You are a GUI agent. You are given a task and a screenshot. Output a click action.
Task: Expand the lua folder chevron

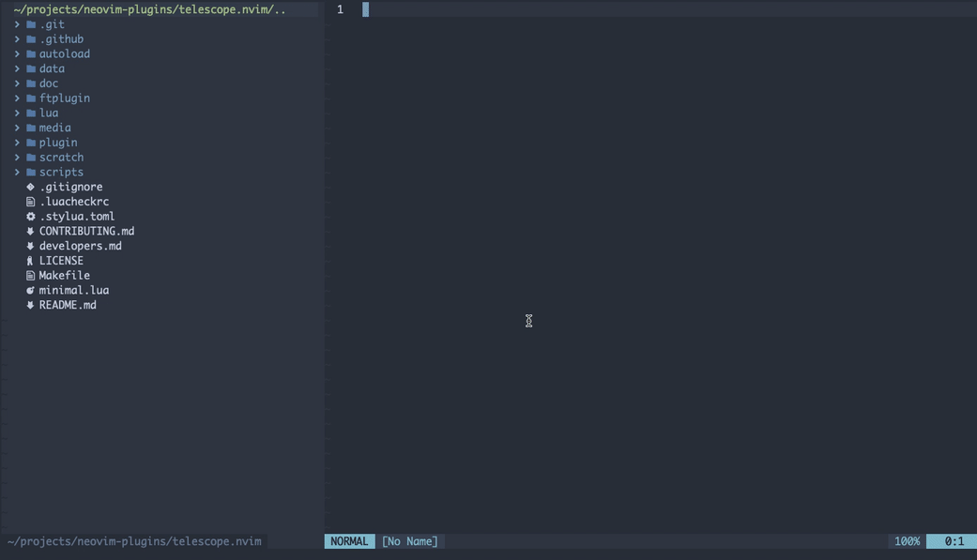[17, 113]
